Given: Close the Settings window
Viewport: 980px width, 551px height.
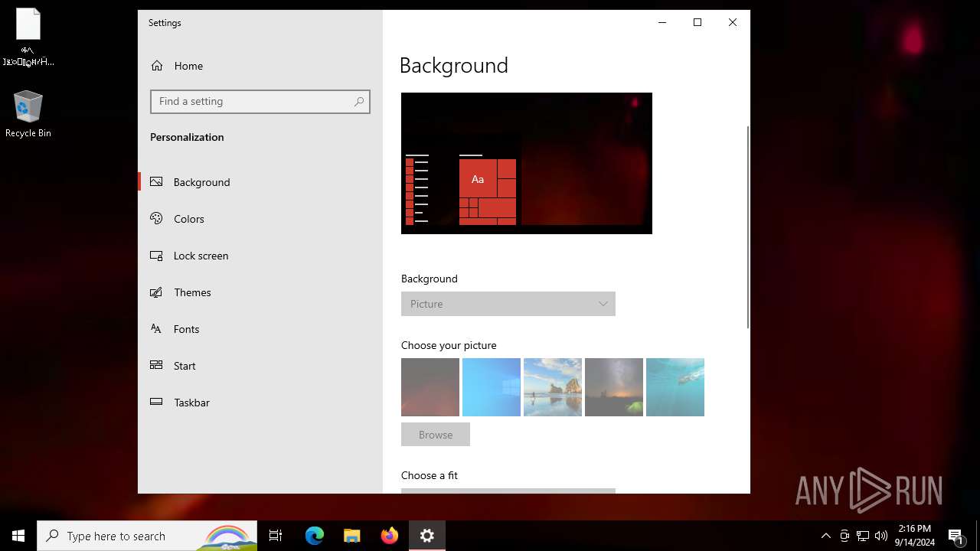Looking at the screenshot, I should click(x=733, y=22).
